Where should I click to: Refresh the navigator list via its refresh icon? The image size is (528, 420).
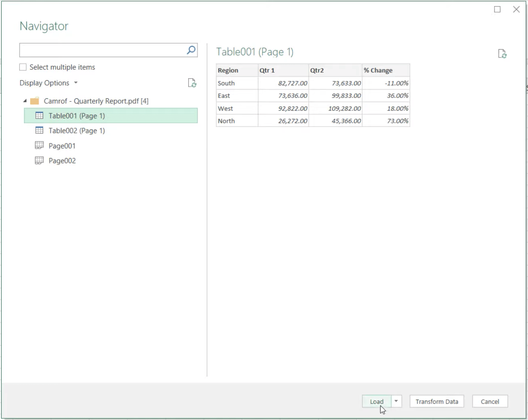click(x=192, y=83)
